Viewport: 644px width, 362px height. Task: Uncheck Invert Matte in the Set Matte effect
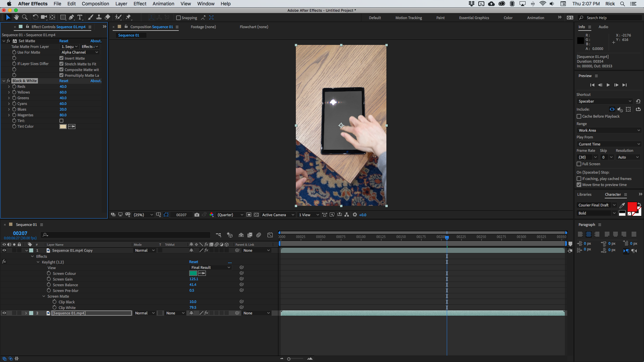coord(61,58)
